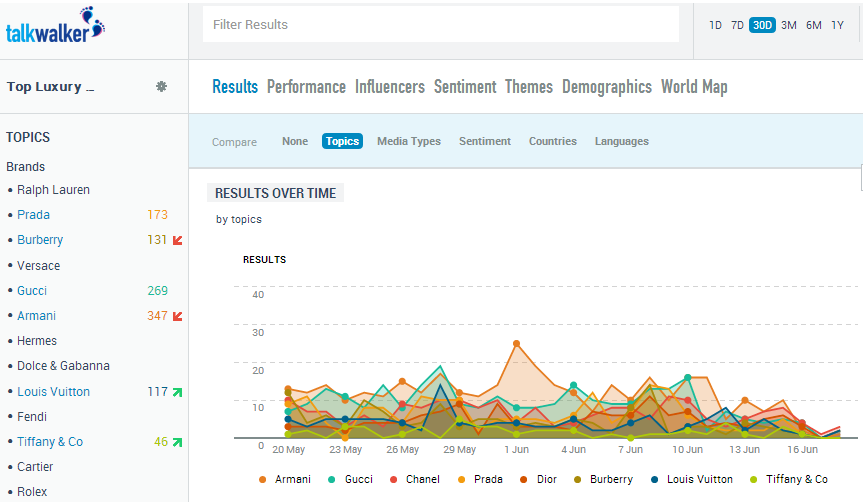Viewport: 863px width, 502px height.
Task: Select Versace topic
Action: tap(39, 266)
